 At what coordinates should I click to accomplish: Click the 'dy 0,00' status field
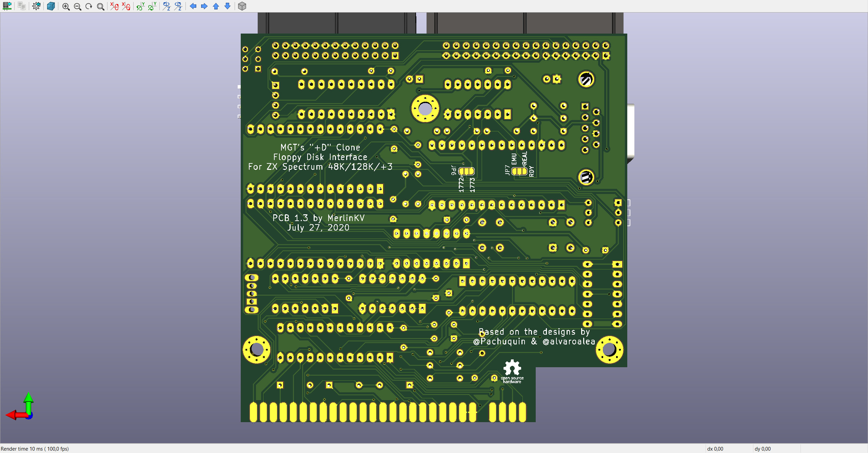coord(763,449)
